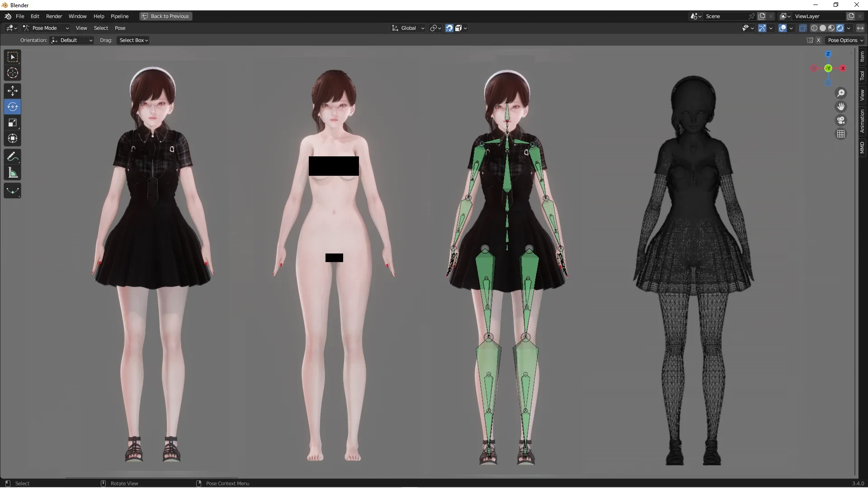
Task: Switch to rendered viewport shading
Action: (840, 28)
